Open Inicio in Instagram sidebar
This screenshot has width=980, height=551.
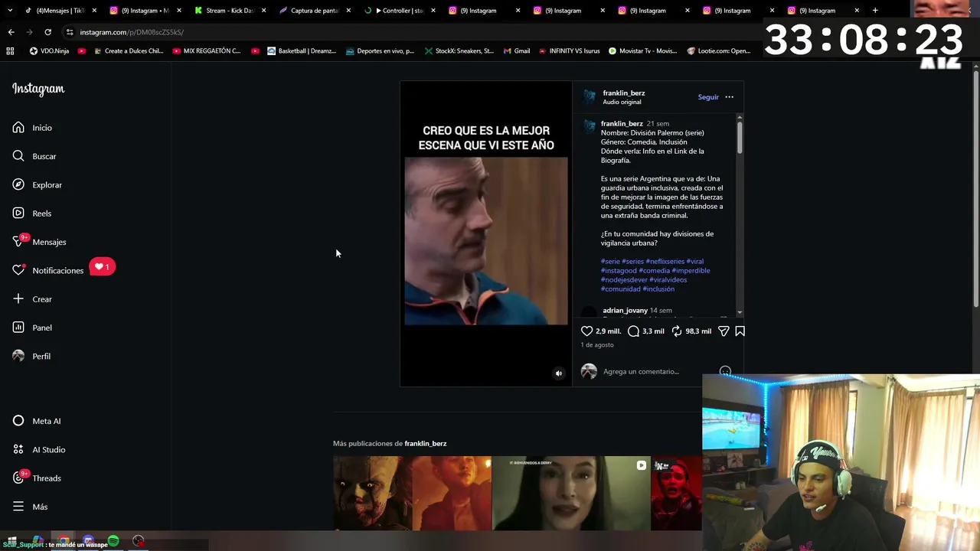[32, 128]
